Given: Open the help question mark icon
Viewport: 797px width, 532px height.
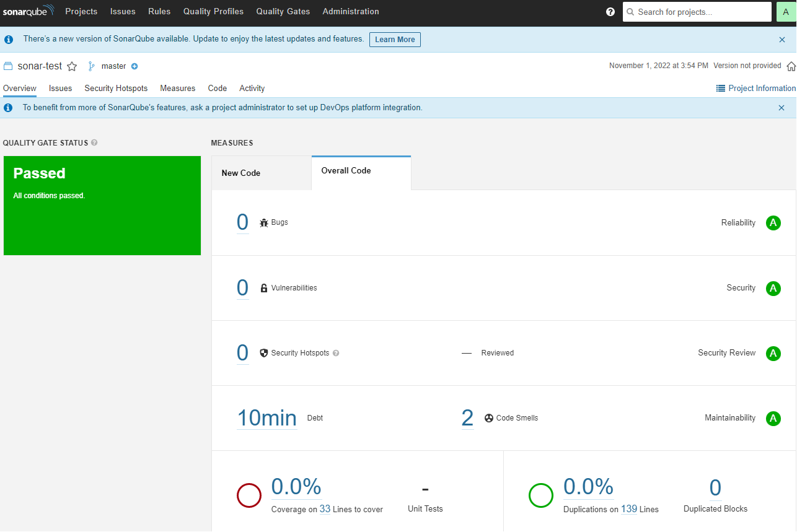Looking at the screenshot, I should click(x=610, y=12).
